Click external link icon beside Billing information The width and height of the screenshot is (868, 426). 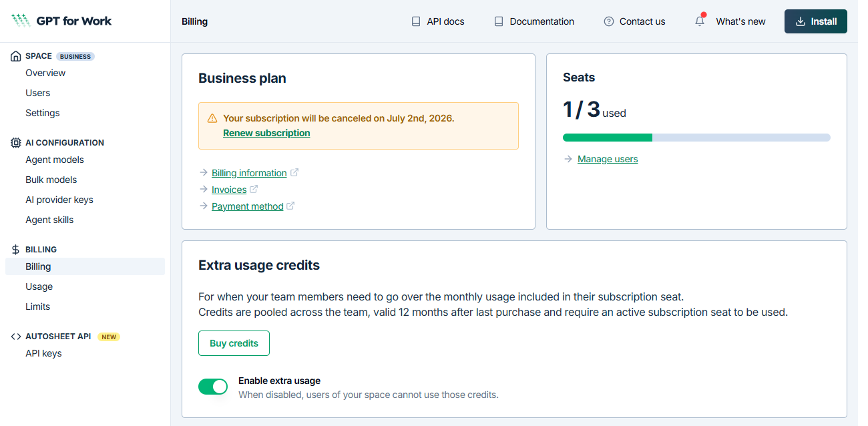point(294,172)
